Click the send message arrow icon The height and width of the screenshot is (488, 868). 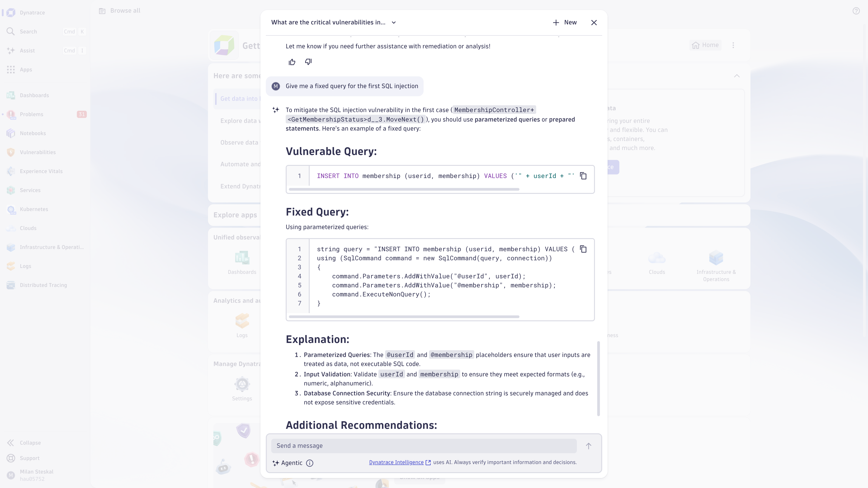tap(588, 446)
